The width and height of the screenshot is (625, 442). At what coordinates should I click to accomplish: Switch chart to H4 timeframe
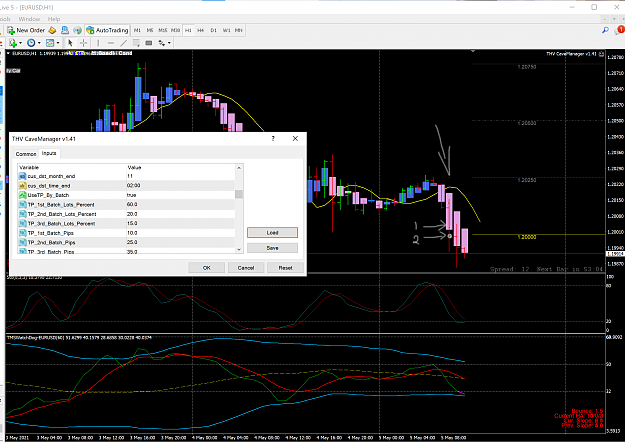coord(200,30)
